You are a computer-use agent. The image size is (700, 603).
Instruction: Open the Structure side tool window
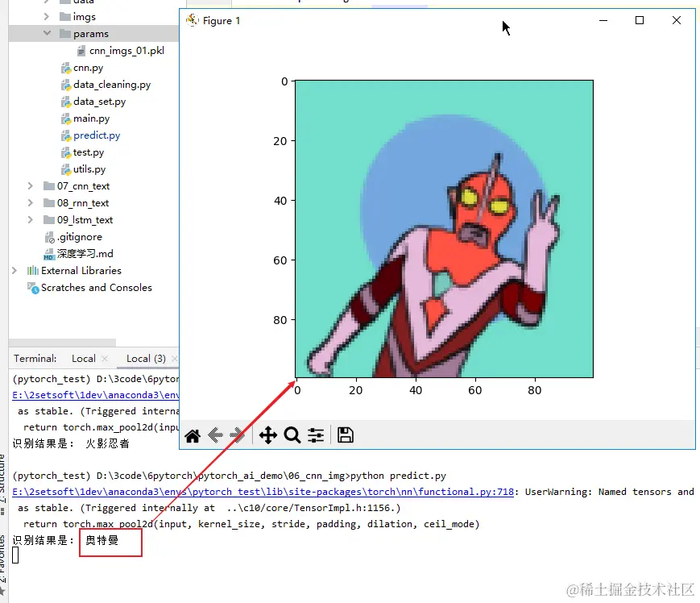pos(2,484)
